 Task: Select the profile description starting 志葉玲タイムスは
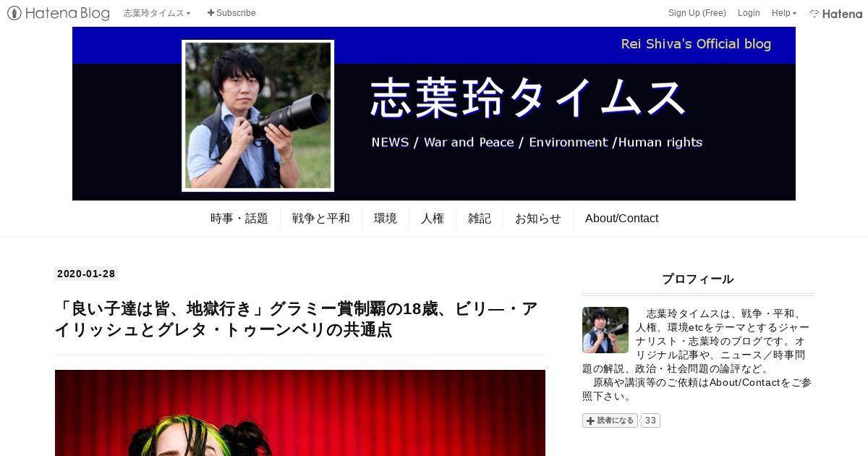pos(696,342)
